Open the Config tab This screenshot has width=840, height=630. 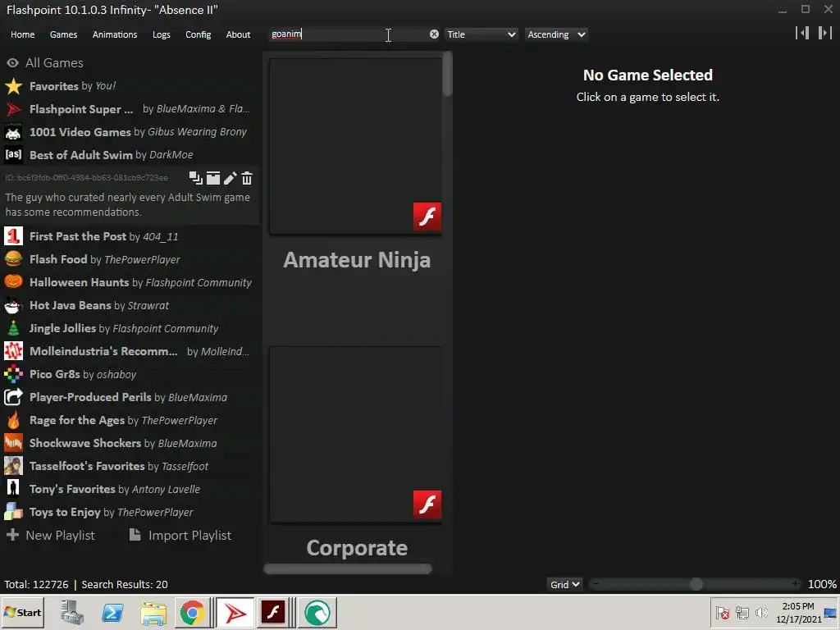(x=199, y=34)
